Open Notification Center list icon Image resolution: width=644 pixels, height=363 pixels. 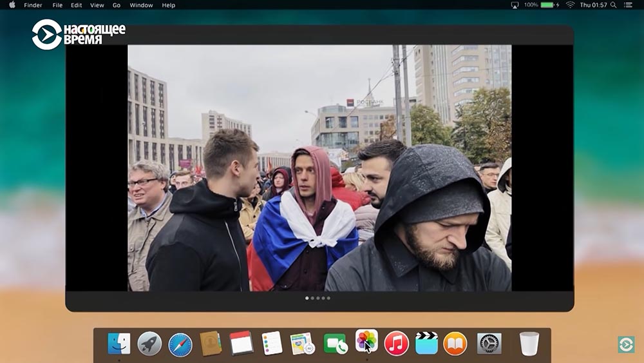coord(628,5)
